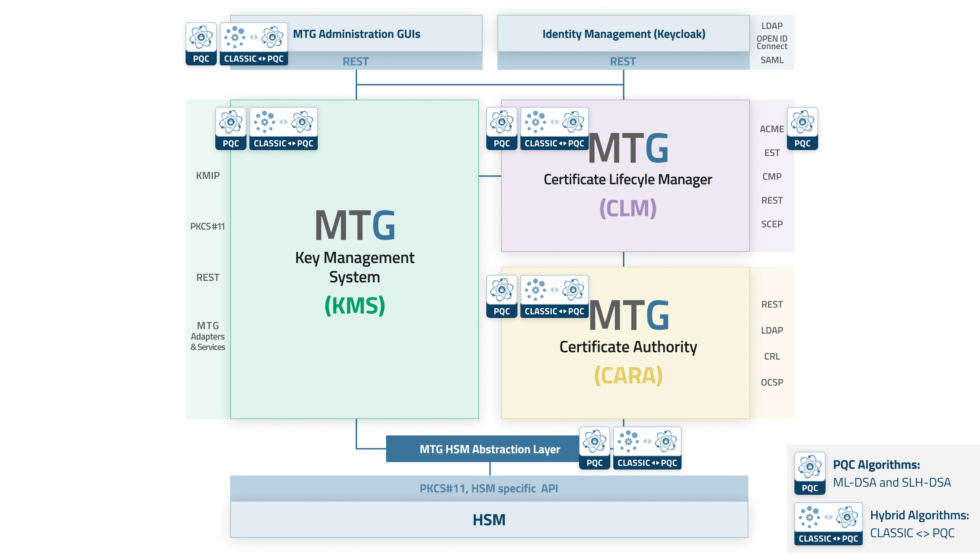Click the Hybrid Algorithms legend icon
The height and width of the screenshot is (555, 980).
(x=829, y=524)
